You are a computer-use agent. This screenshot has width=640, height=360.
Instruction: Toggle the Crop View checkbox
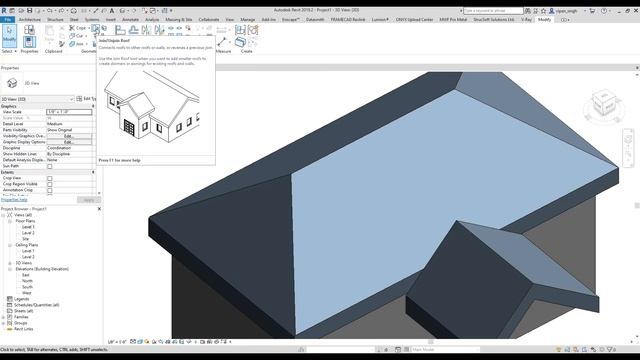click(x=50, y=178)
